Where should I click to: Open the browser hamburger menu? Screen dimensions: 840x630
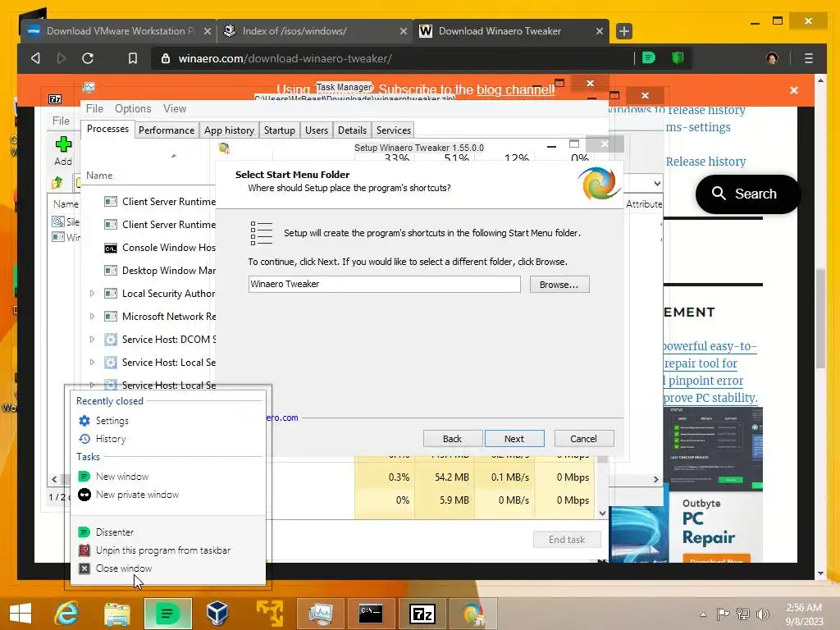(x=808, y=58)
